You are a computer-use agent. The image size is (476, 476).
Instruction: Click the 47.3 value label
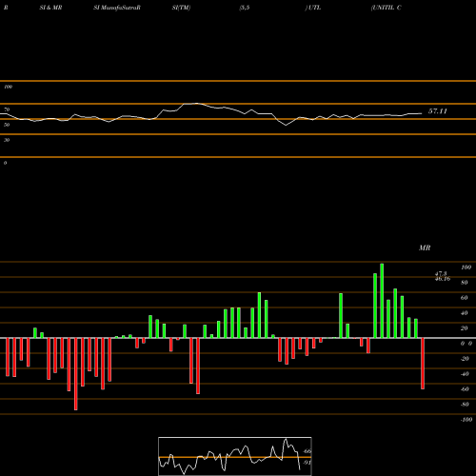pyautogui.click(x=441, y=273)
